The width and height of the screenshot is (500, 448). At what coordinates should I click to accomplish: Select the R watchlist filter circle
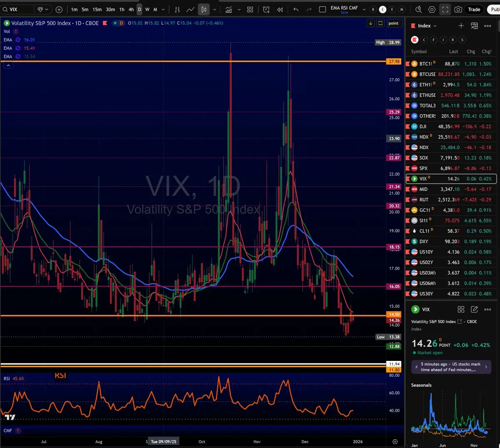point(453,40)
